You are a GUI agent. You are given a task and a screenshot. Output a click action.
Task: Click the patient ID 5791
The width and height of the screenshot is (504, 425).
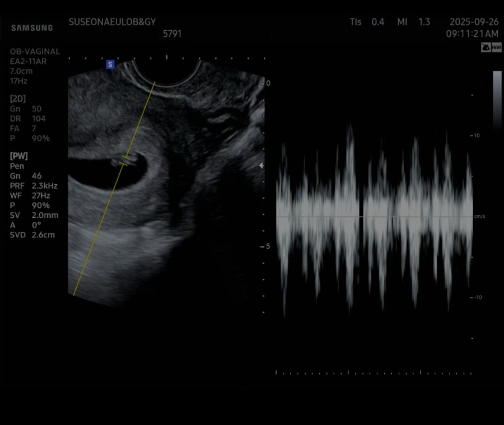[x=172, y=34]
